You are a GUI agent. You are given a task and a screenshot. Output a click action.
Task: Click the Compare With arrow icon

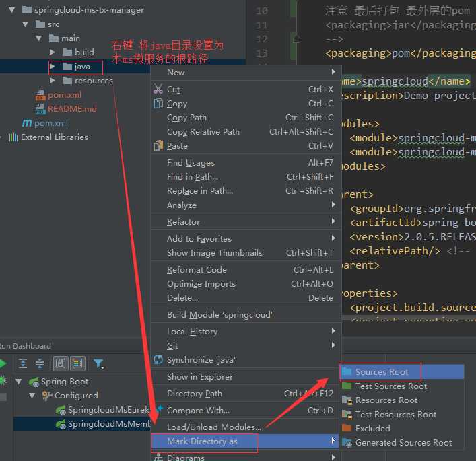pyautogui.click(x=159, y=409)
